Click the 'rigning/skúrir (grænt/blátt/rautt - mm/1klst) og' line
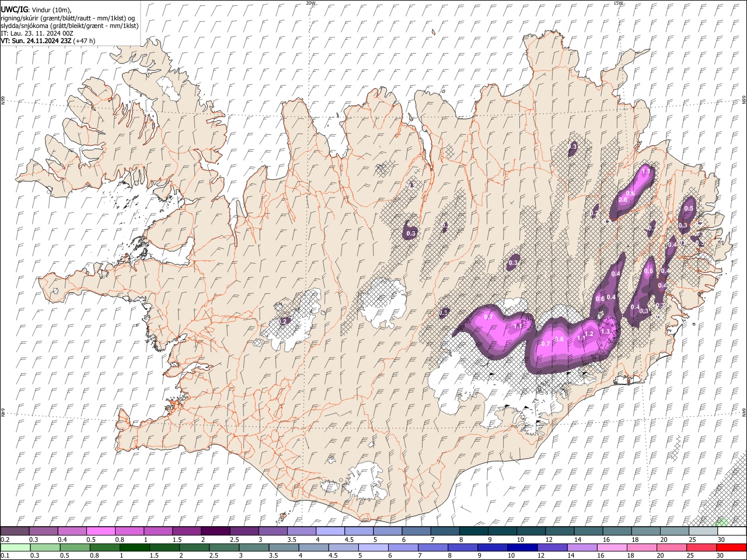This screenshot has width=747, height=560. click(x=68, y=18)
